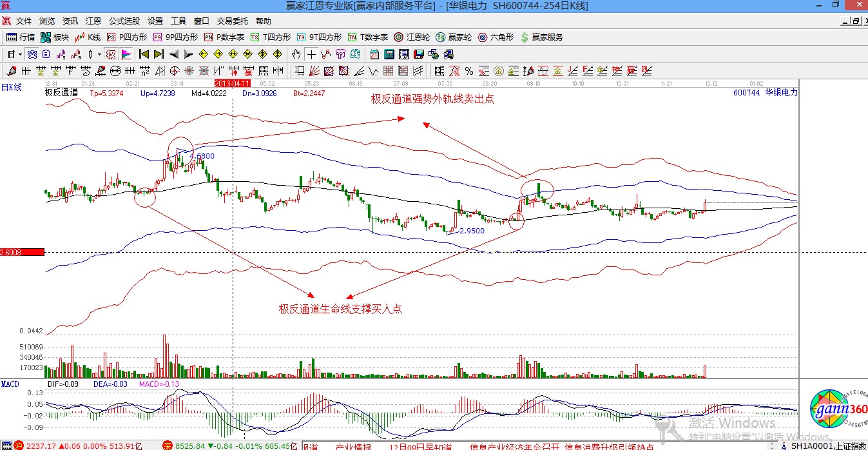Toggle the flag marker display button
This screenshot has width=868, height=450.
tap(126, 54)
